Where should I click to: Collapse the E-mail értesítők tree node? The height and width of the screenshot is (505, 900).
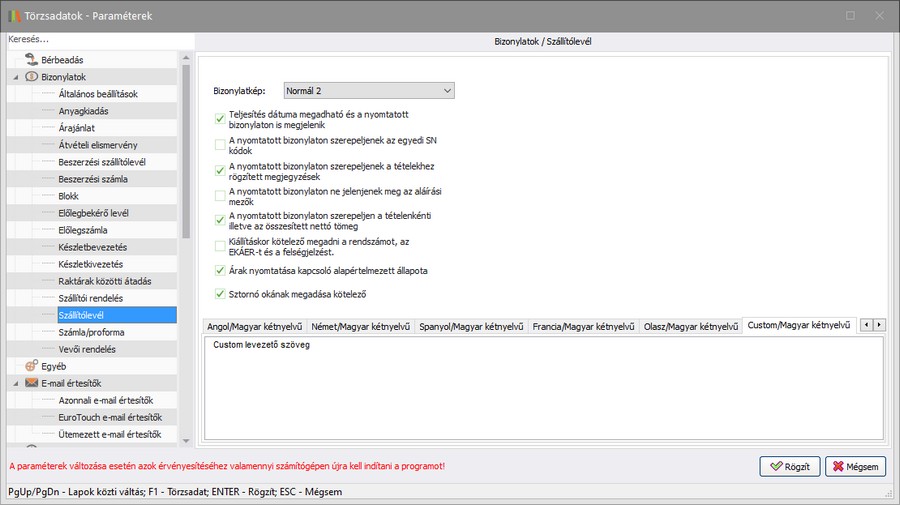(x=16, y=383)
